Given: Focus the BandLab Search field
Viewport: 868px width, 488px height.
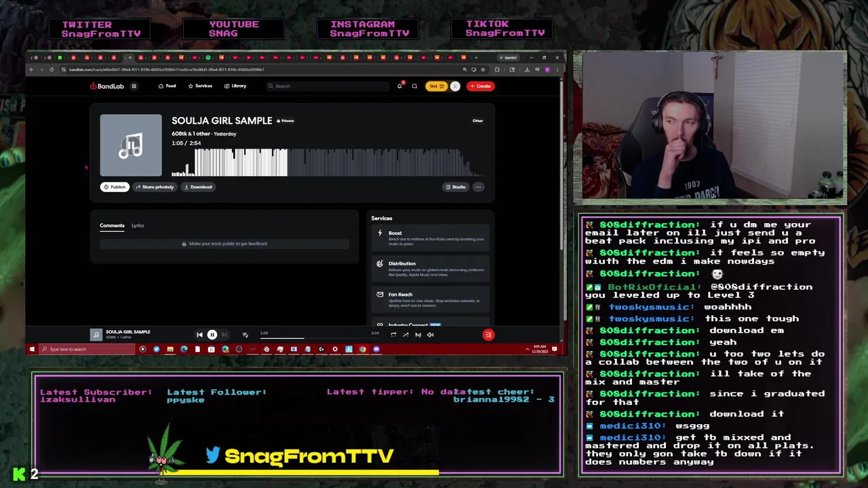Looking at the screenshot, I should 329,86.
